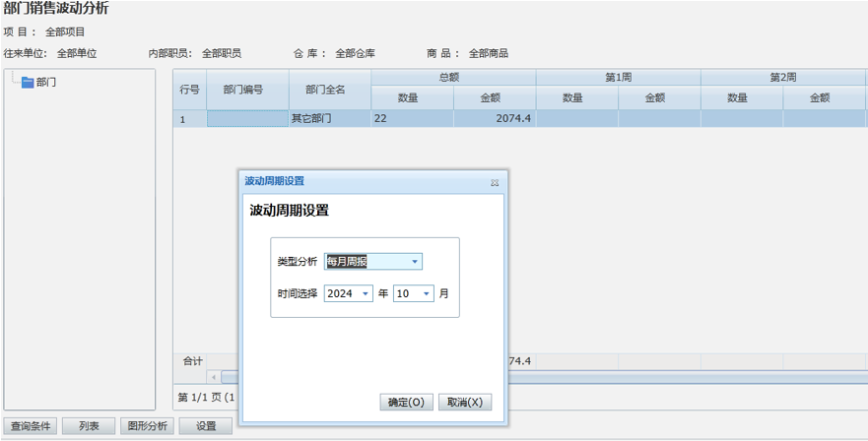868x441 pixels.
Task: Switch to 列表 list view
Action: [89, 426]
